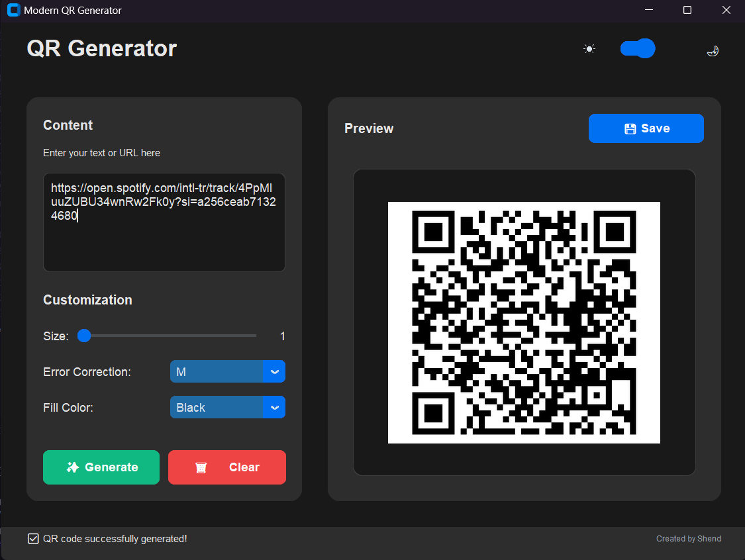The image size is (745, 560).
Task: Click the Size slider handle
Action: pyautogui.click(x=84, y=336)
